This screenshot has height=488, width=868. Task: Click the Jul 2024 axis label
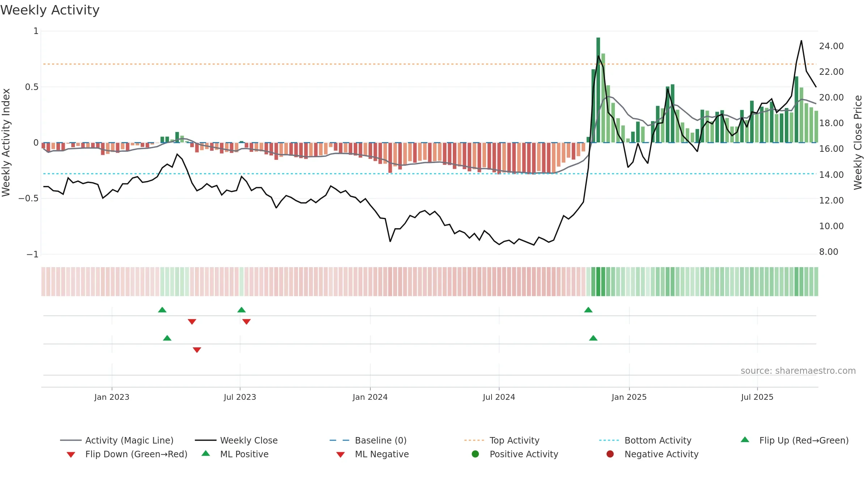(499, 397)
